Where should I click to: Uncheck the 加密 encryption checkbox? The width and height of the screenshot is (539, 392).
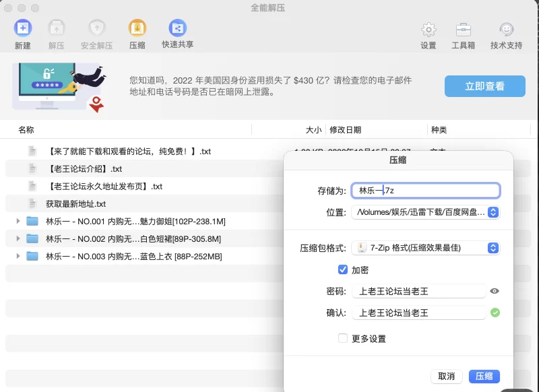(342, 269)
